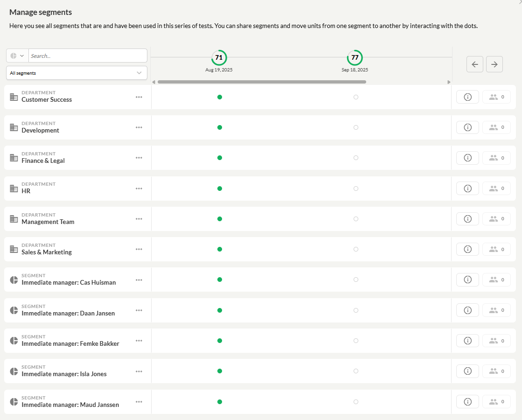This screenshot has height=420, width=522.
Task: Open the options menu for Cas Huisman's segment
Action: pyautogui.click(x=139, y=280)
